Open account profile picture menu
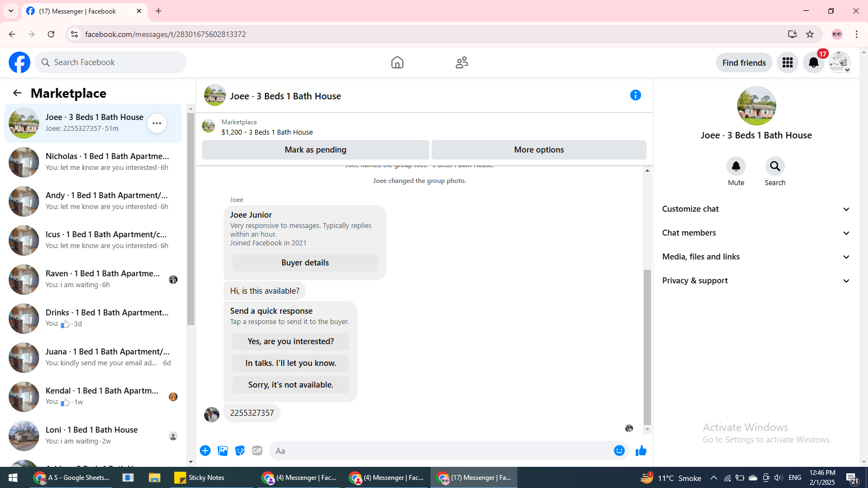The height and width of the screenshot is (488, 868). [x=840, y=62]
